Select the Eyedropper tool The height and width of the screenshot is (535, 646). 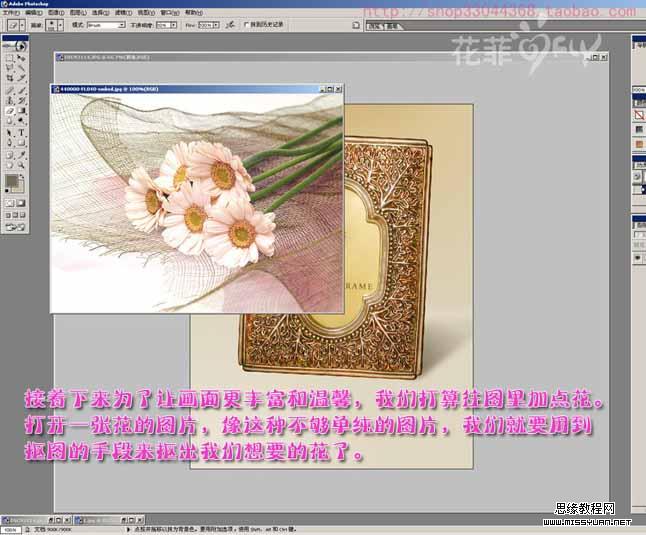click(x=21, y=155)
